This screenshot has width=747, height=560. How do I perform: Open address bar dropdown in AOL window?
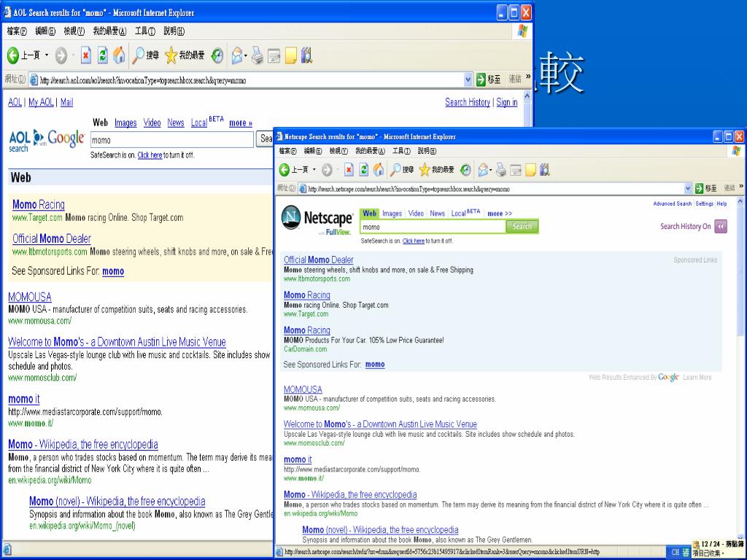pos(468,80)
